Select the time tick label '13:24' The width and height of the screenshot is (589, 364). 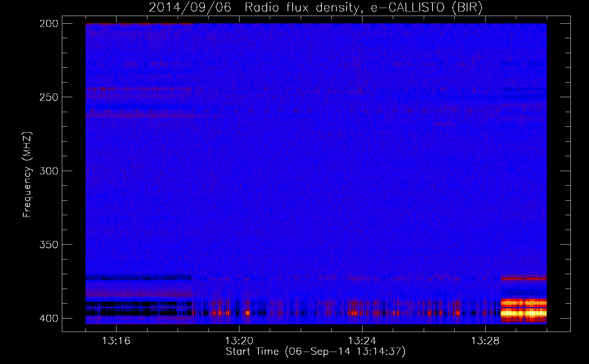362,341
